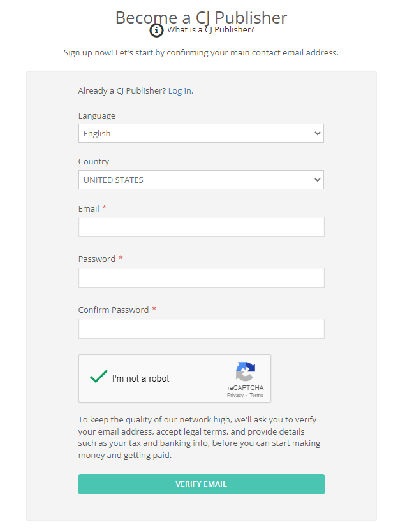Screen dimensions: 398x532
Task: Expand the Country dropdown showing UNITED STATES
Action: [201, 180]
